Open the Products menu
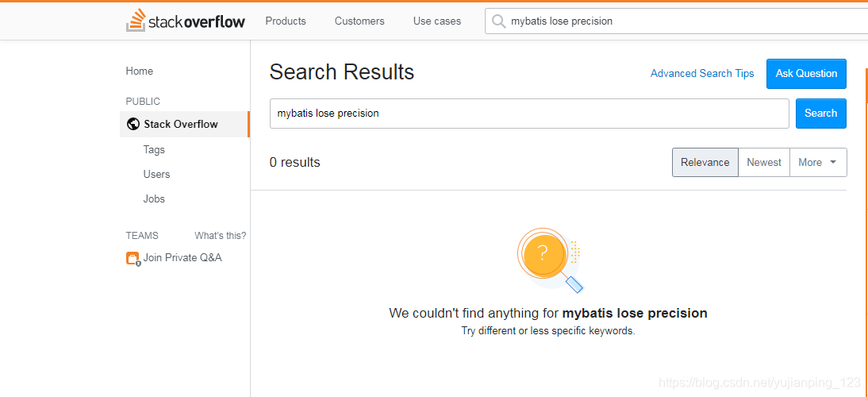 (x=286, y=21)
